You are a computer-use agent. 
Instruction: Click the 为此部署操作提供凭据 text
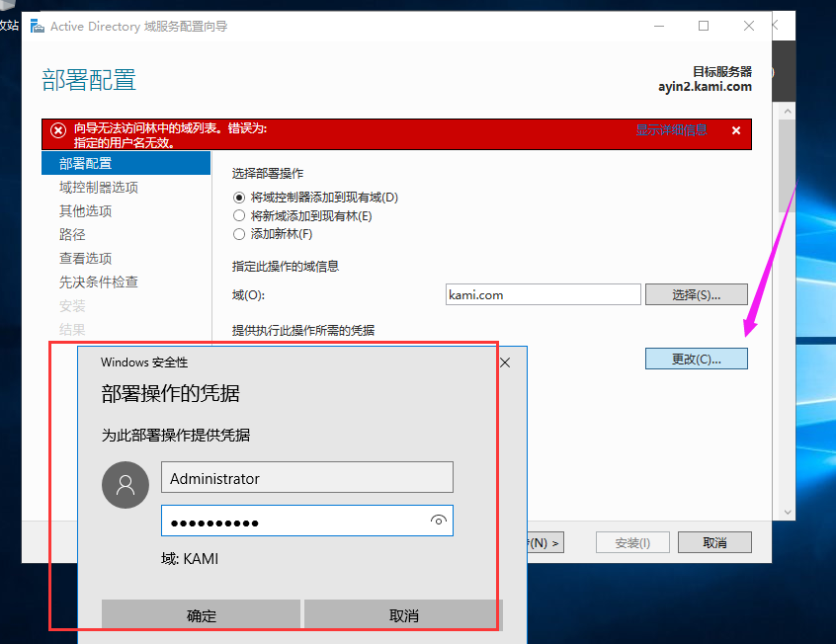tap(176, 435)
